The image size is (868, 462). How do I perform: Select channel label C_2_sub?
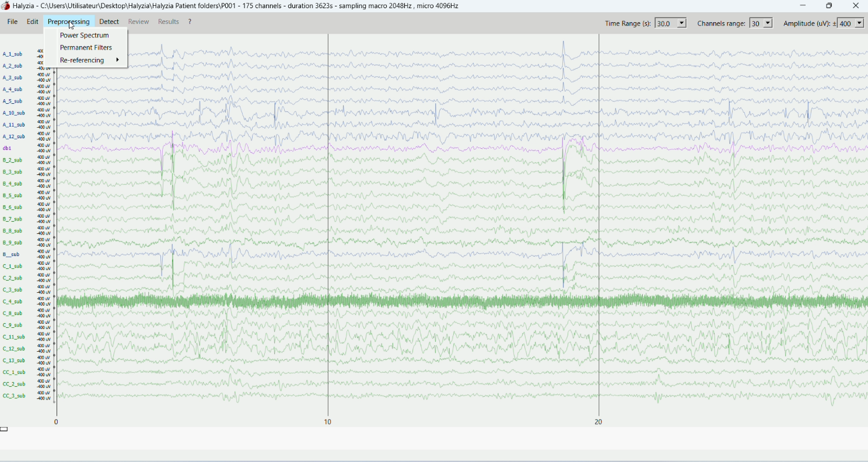tap(12, 278)
